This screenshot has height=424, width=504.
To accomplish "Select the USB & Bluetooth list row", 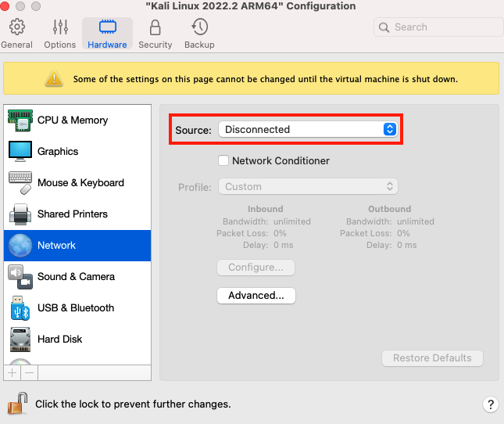I will pyautogui.click(x=77, y=308).
